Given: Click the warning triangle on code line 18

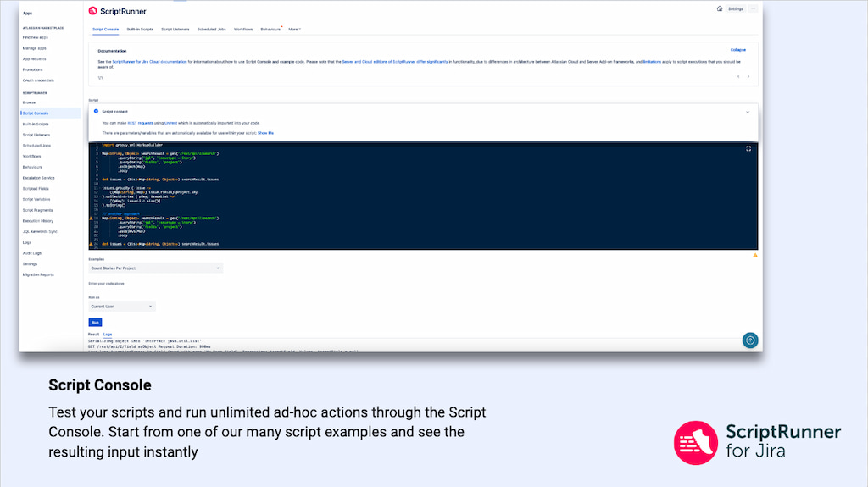Looking at the screenshot, I should click(x=92, y=218).
